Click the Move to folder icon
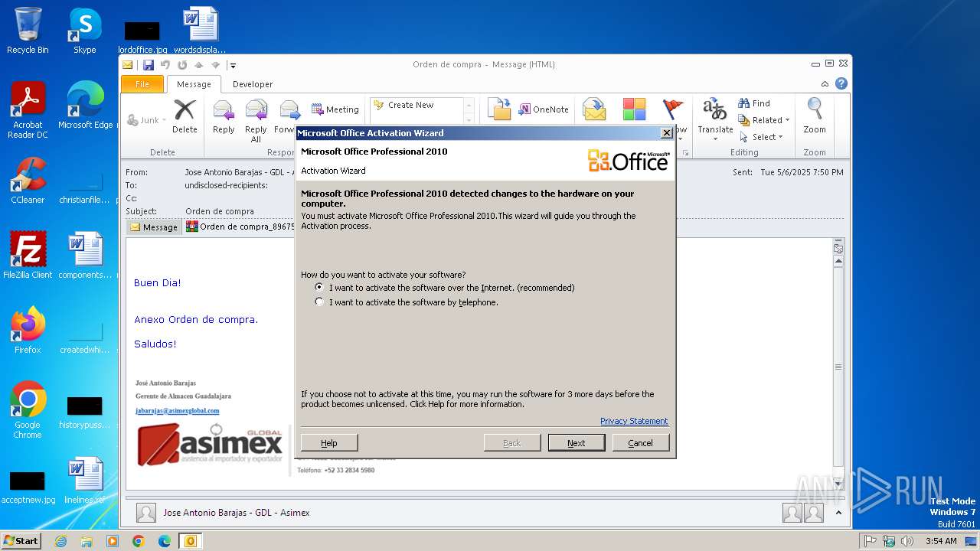This screenshot has width=980, height=551. (499, 109)
